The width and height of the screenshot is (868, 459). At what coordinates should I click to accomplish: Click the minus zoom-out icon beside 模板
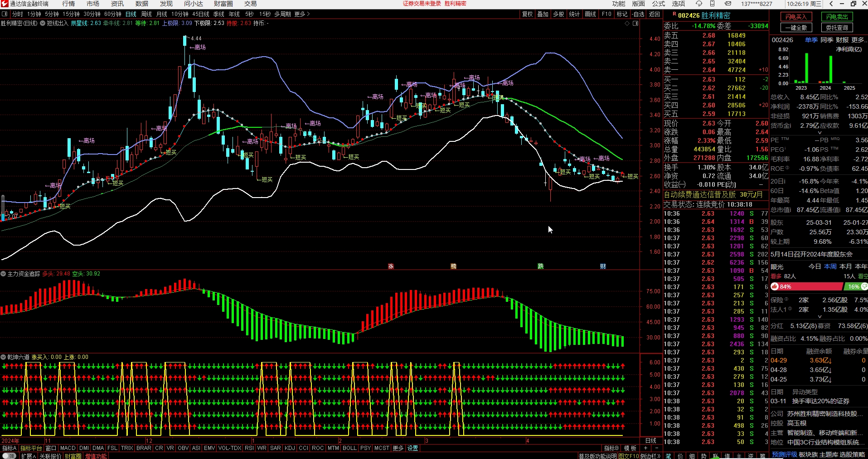point(656,448)
